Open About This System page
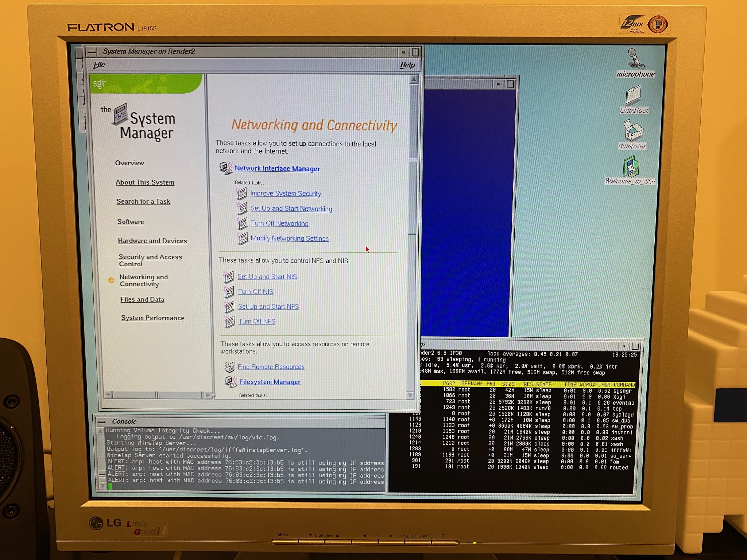This screenshot has height=560, width=747. pyautogui.click(x=145, y=182)
